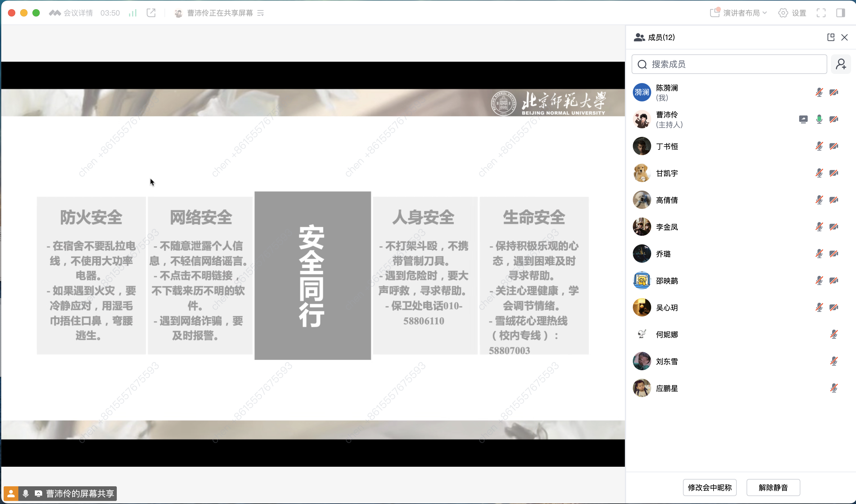856x504 pixels.
Task: Close the members panel
Action: tap(844, 37)
